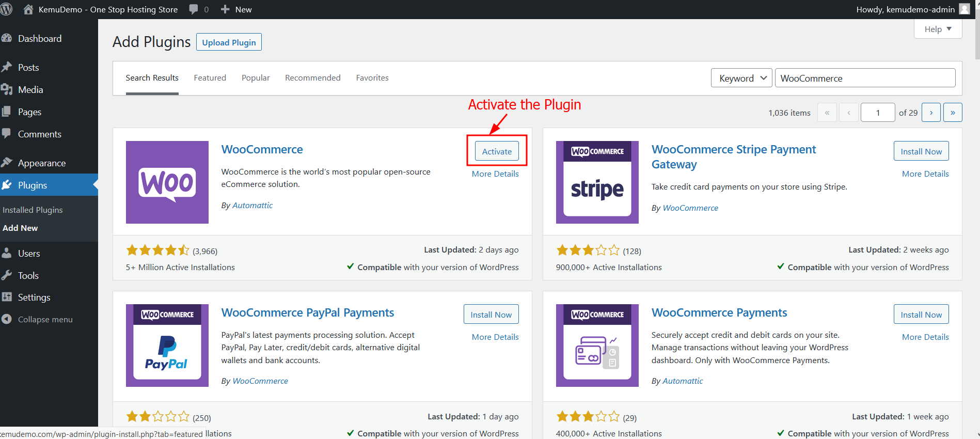The image size is (980, 439).
Task: Click the Tools wrench icon
Action: pyautogui.click(x=7, y=275)
